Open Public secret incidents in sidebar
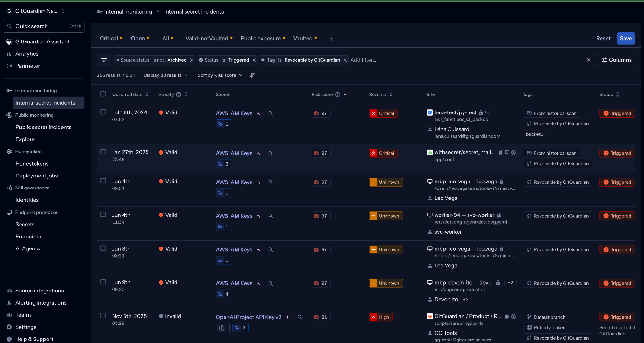Screen dimensions: 644x343 tap(43, 127)
